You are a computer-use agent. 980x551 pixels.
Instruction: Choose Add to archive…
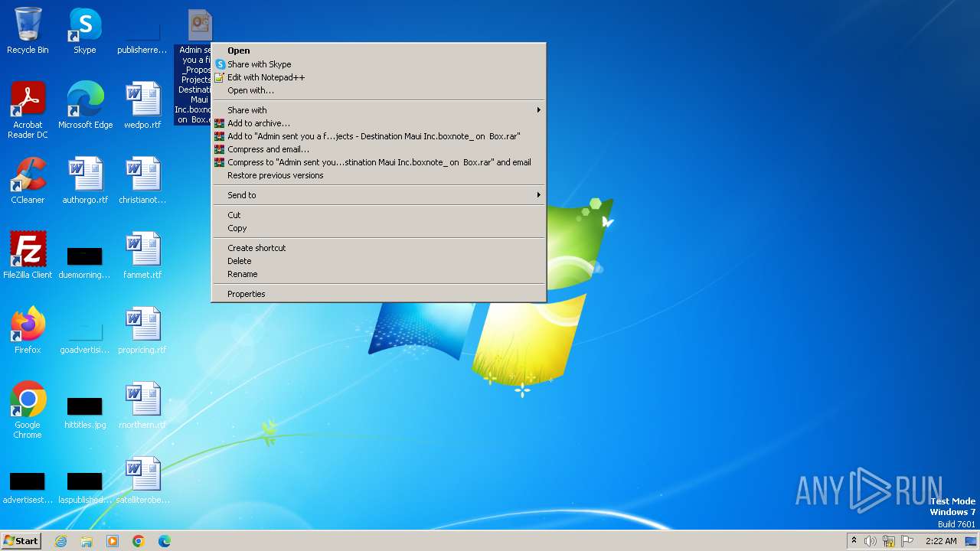379,123
